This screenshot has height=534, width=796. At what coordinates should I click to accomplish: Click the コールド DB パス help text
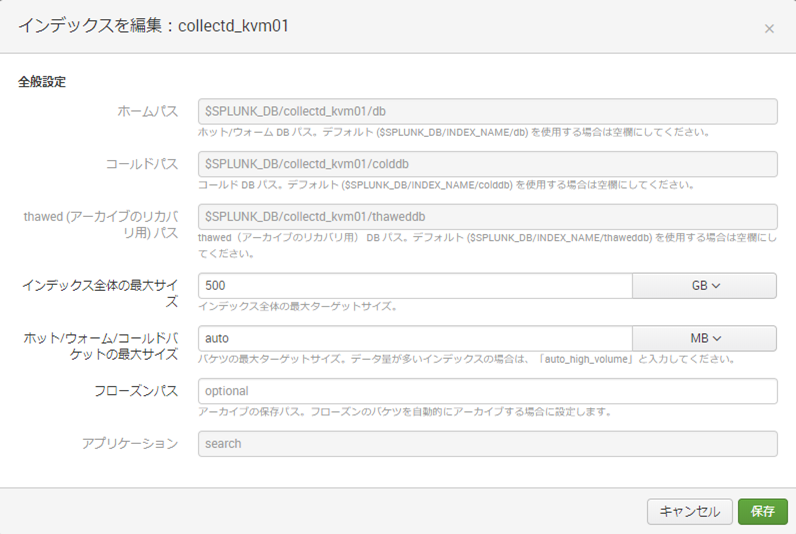pos(446,185)
